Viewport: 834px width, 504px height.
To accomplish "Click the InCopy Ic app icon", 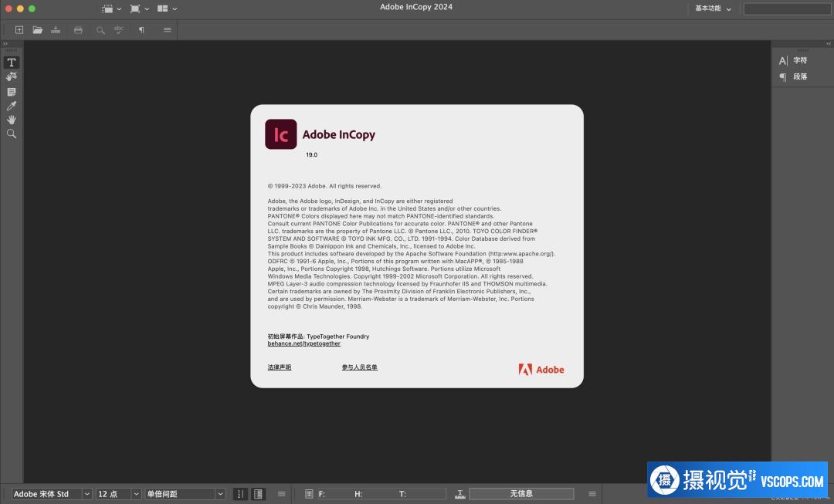I will tap(281, 134).
